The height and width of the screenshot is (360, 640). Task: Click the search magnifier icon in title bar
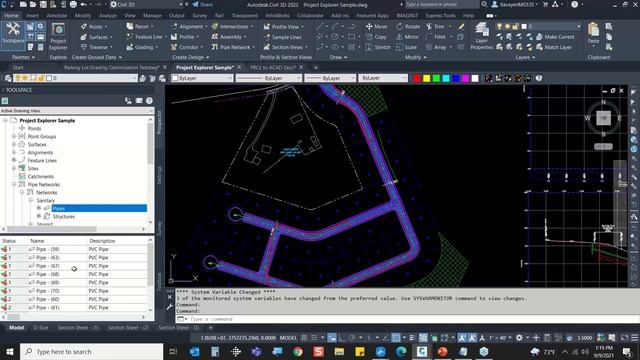(x=484, y=4)
